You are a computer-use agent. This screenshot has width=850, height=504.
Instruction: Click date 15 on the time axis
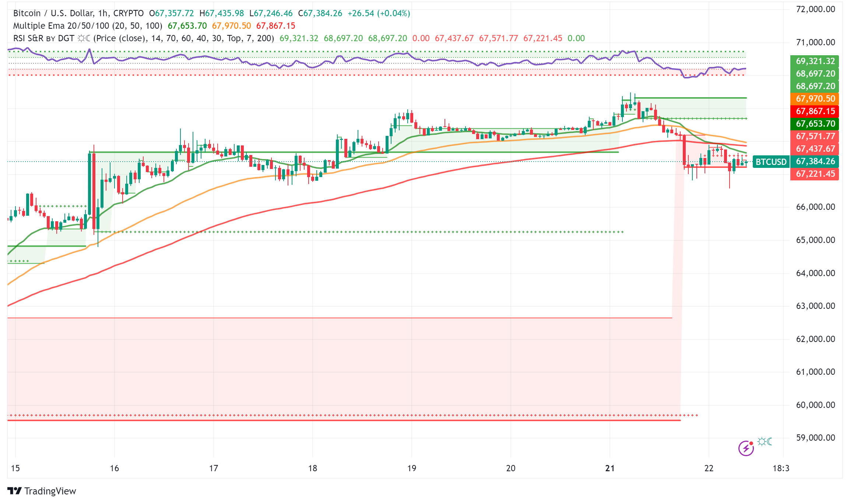(15, 468)
